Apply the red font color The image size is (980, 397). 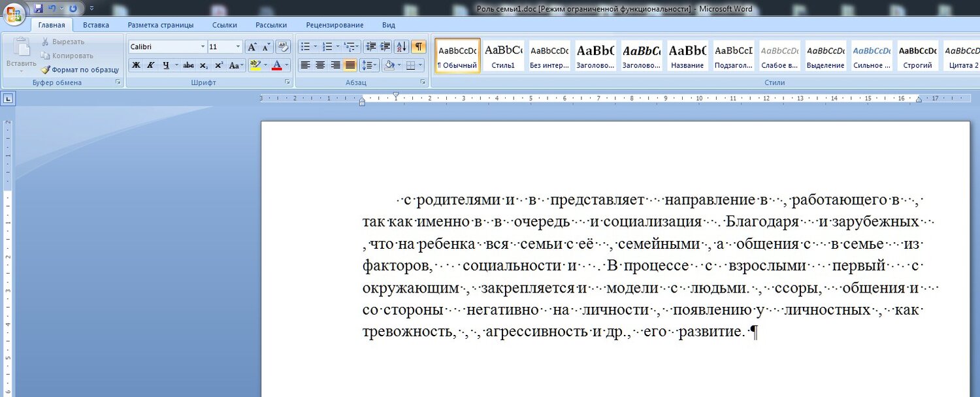(277, 65)
